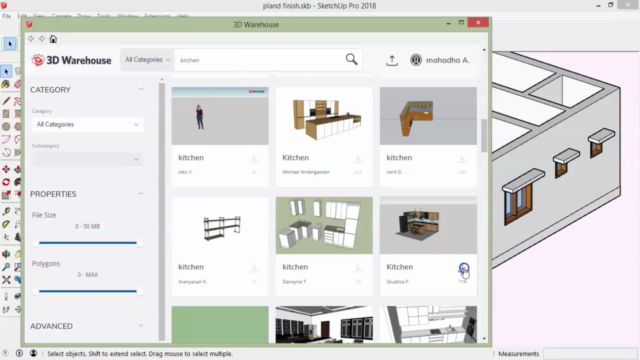The height and width of the screenshot is (360, 640).
Task: Click the status bar info icon
Action: point(19,353)
